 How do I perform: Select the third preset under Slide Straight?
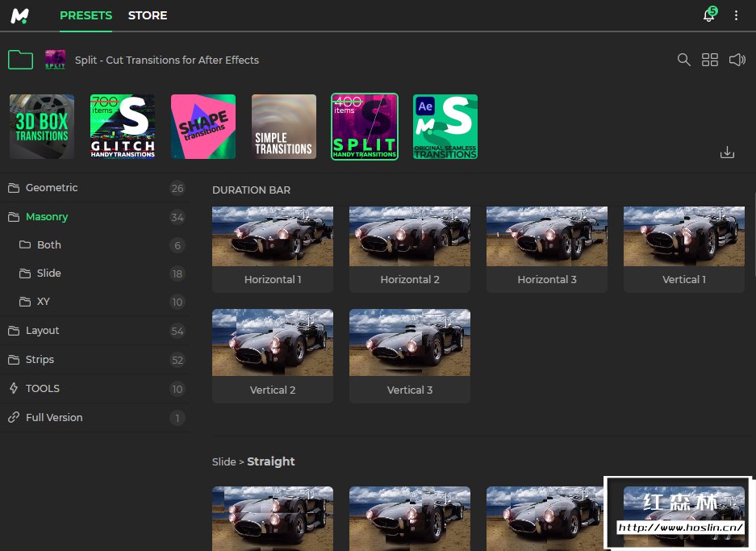[545, 518]
